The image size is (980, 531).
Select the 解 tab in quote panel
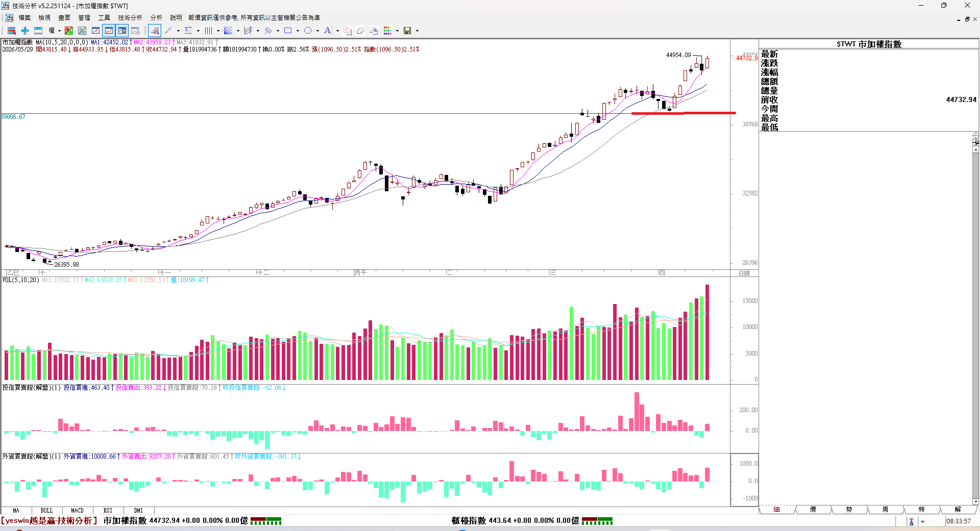[x=958, y=510]
